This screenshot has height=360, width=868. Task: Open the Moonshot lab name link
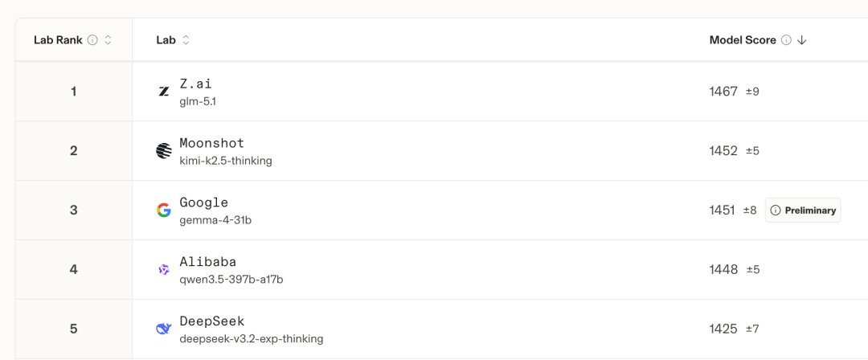coord(211,143)
